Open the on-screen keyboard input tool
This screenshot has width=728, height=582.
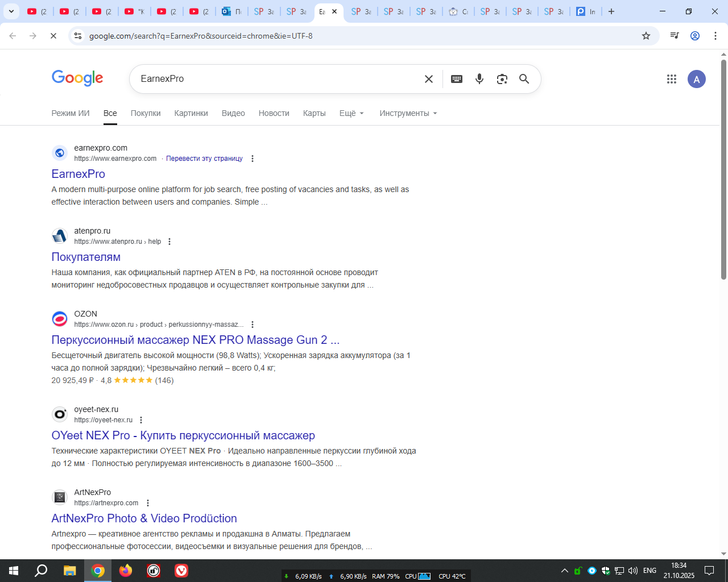pyautogui.click(x=457, y=79)
